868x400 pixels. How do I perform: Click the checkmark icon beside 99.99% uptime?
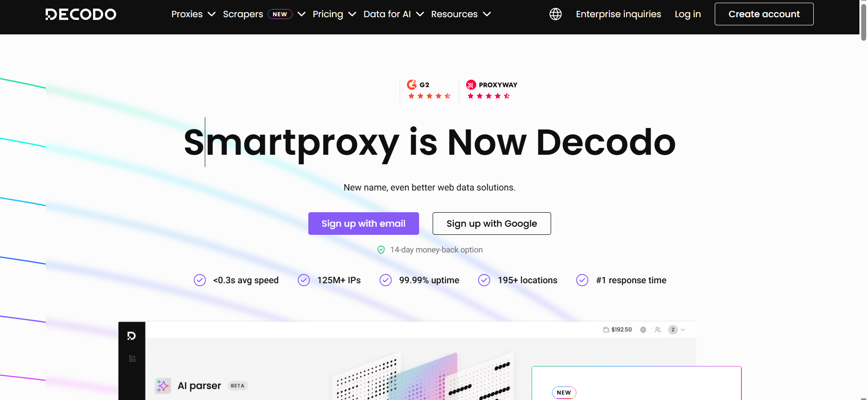coord(386,280)
